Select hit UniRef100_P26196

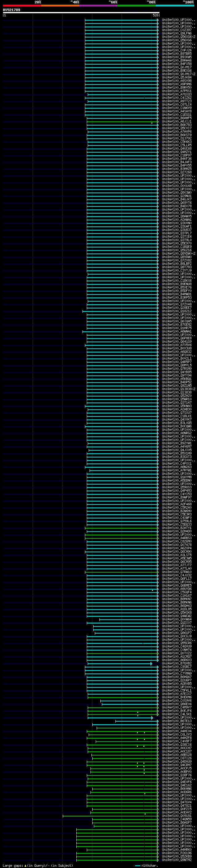click(177, 853)
